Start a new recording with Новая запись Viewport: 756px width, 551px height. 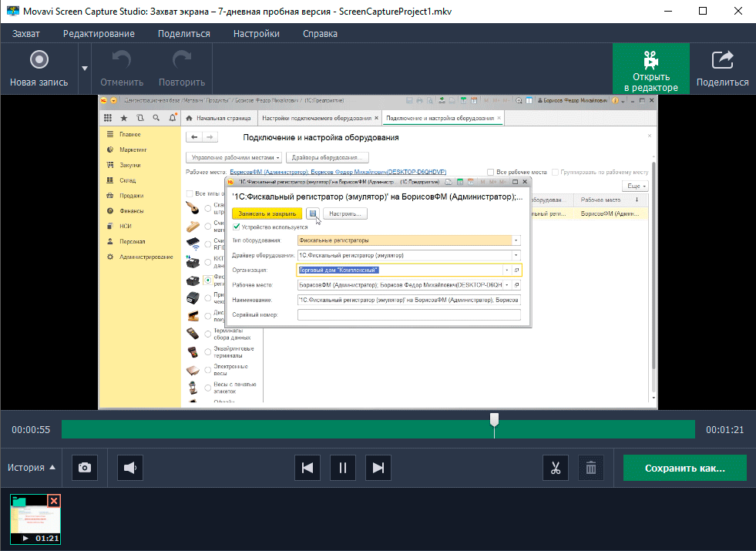(x=39, y=68)
